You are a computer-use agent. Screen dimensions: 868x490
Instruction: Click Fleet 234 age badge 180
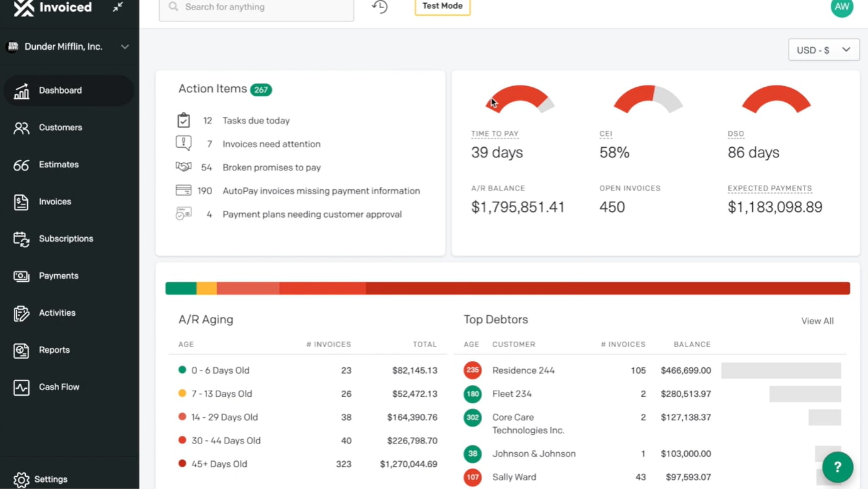473,394
